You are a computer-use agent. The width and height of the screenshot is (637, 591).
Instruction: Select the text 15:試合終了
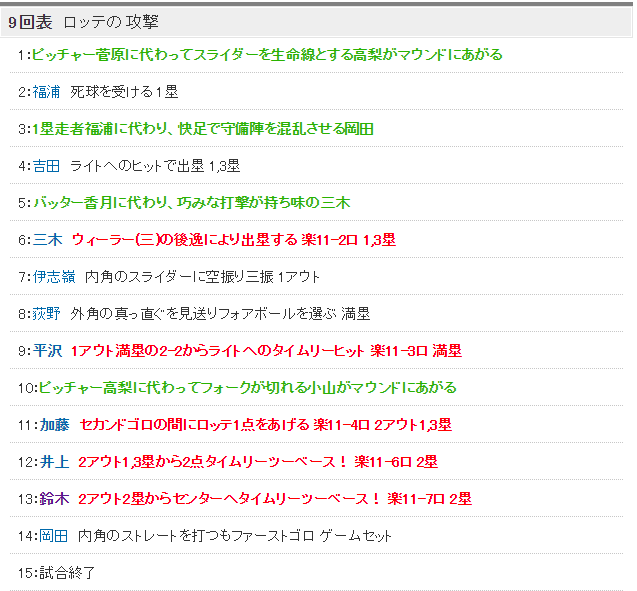(x=56, y=573)
